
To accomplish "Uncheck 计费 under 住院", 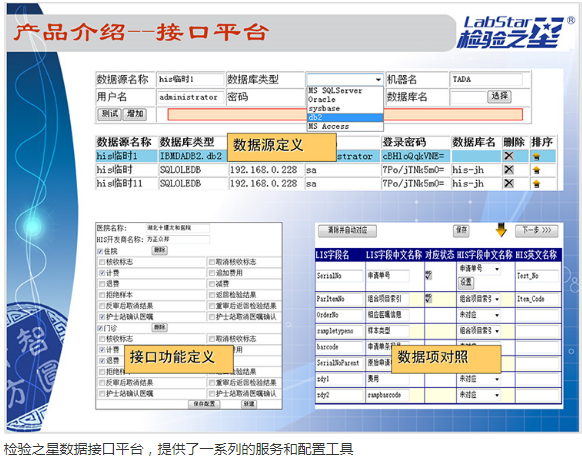I will click(102, 273).
